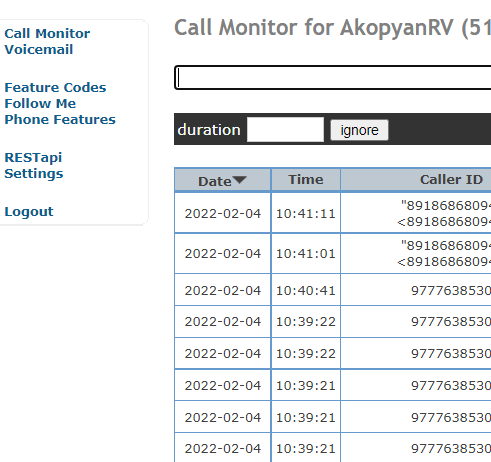Sort by the Caller ID column header

click(x=451, y=180)
